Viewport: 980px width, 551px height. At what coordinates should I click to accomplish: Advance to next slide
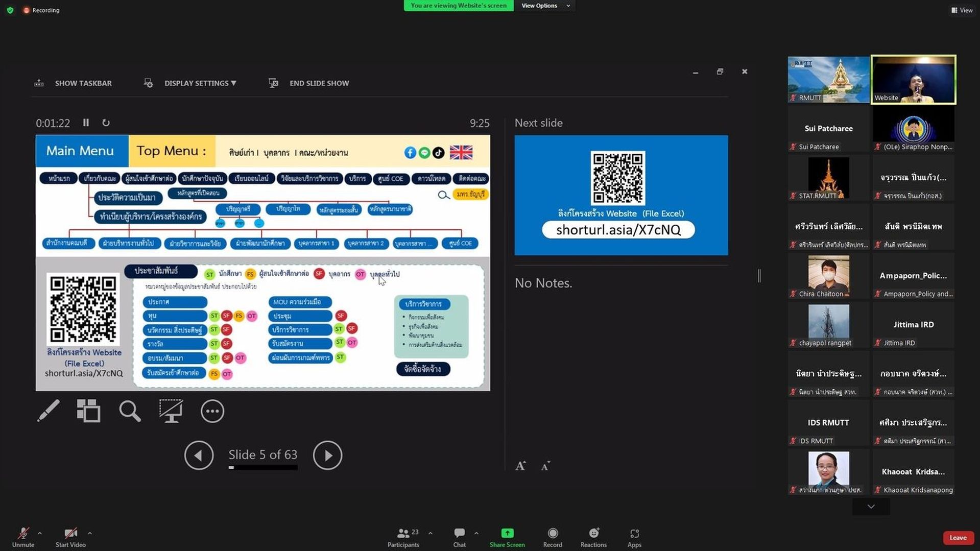coord(327,455)
